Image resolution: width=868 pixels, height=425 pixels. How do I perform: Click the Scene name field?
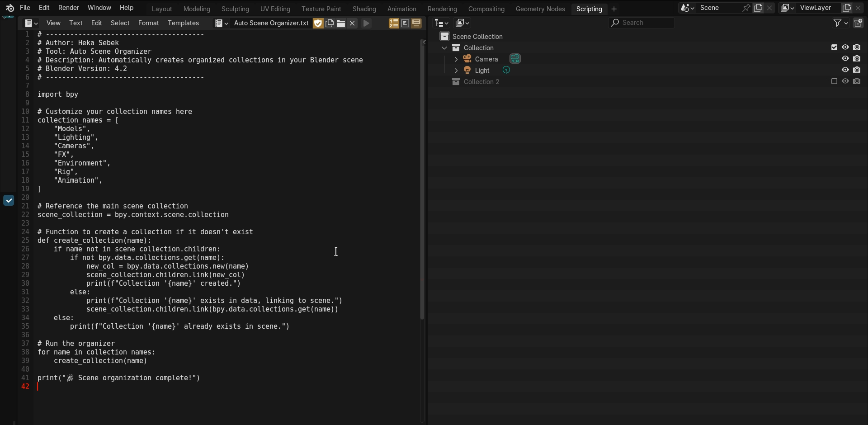[x=720, y=8]
